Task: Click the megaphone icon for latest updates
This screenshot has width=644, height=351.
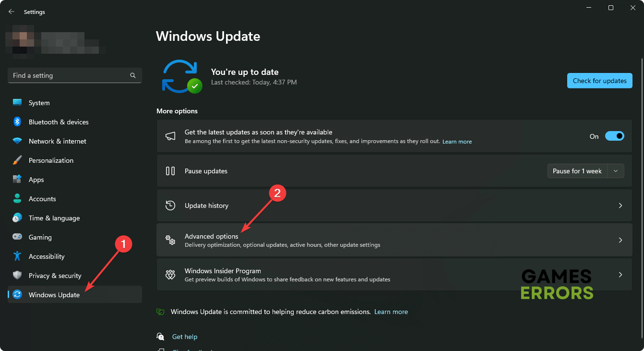Action: coord(170,136)
